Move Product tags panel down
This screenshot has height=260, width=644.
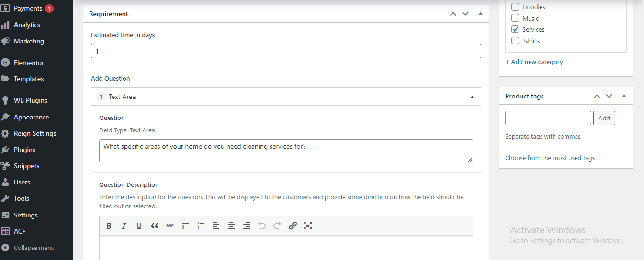pyautogui.click(x=609, y=96)
